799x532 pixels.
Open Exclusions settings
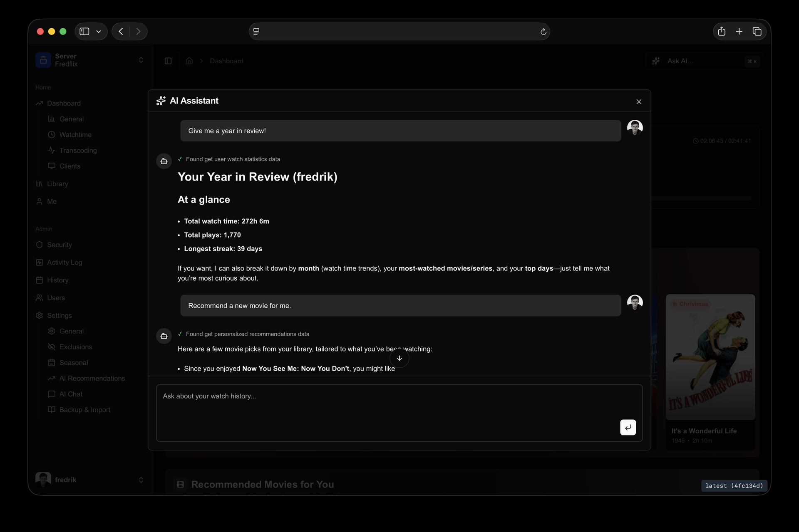click(x=76, y=347)
